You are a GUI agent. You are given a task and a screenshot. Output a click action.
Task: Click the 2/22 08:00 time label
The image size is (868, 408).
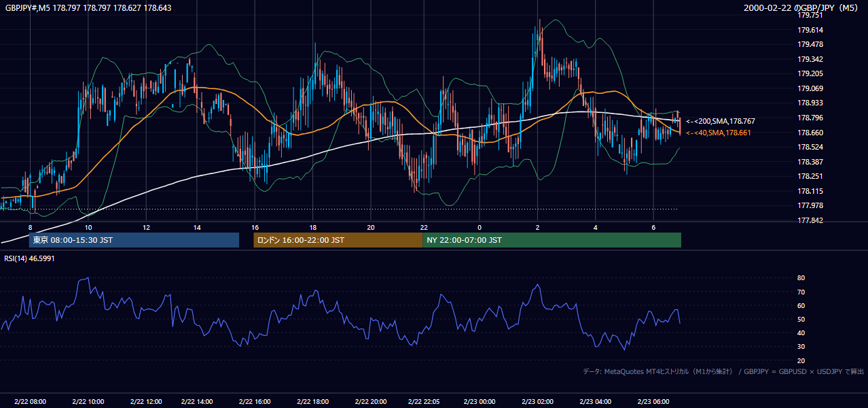(31, 402)
